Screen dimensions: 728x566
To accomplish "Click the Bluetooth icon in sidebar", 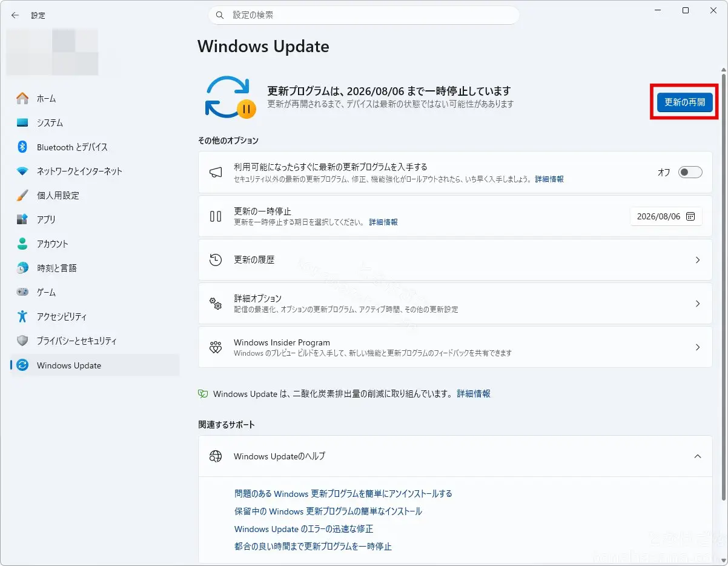I will 22,147.
